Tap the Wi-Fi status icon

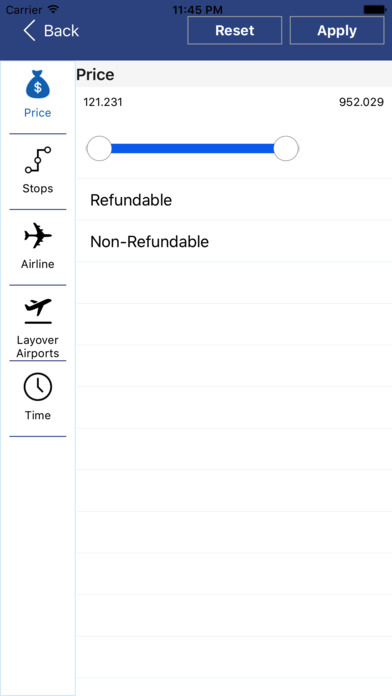pos(54,9)
